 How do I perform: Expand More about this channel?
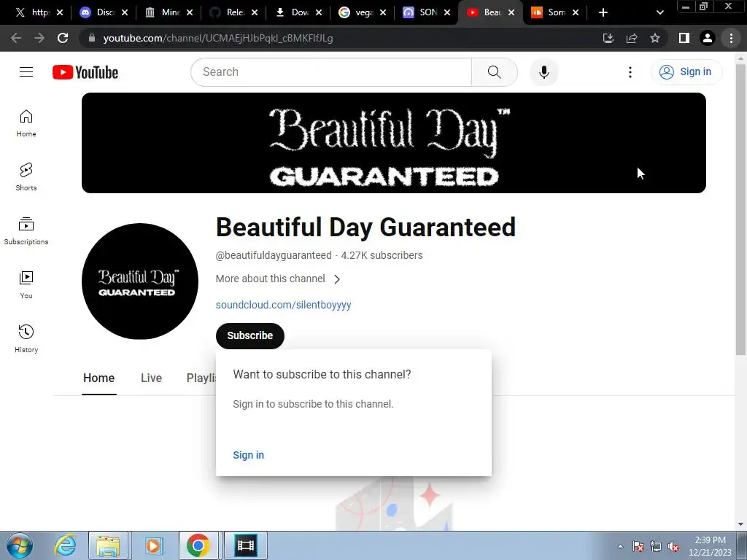(x=278, y=279)
